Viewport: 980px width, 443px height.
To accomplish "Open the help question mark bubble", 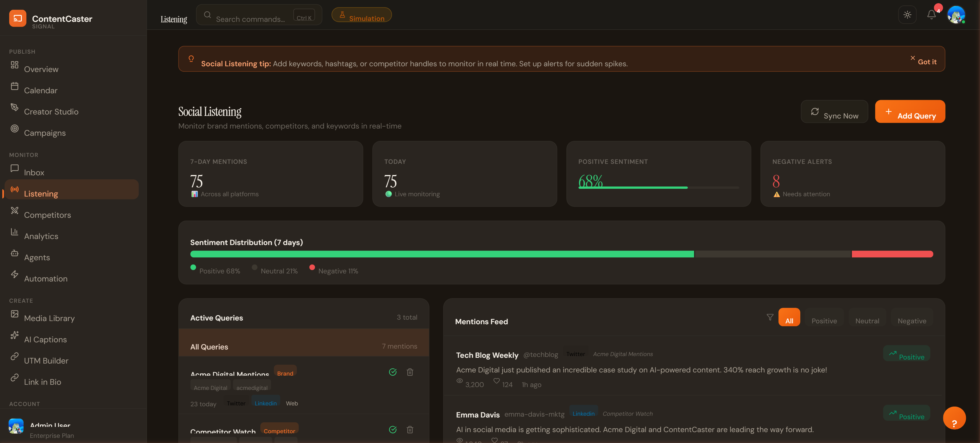I will click(954, 418).
